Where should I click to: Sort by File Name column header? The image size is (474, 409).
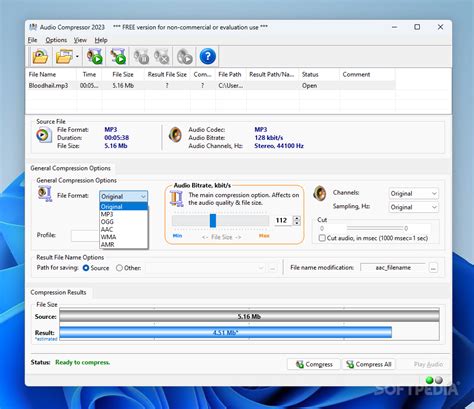[x=51, y=75]
